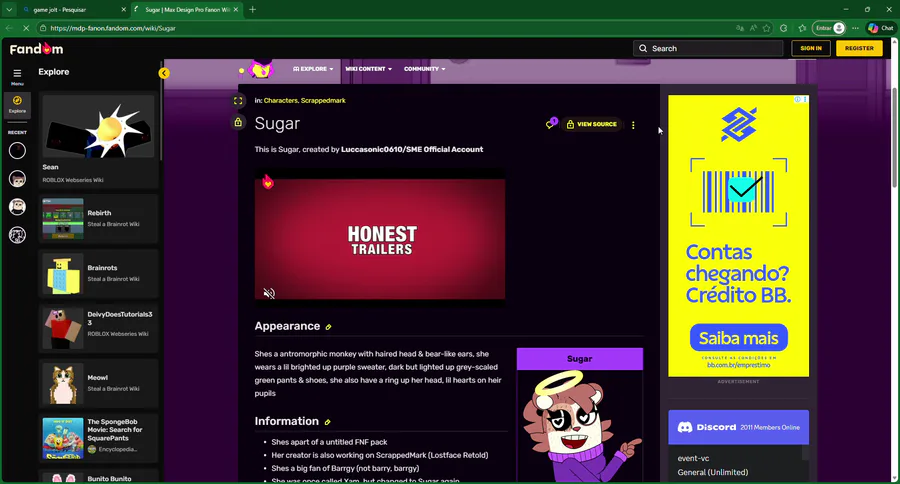Open a new browser tab

tap(253, 10)
